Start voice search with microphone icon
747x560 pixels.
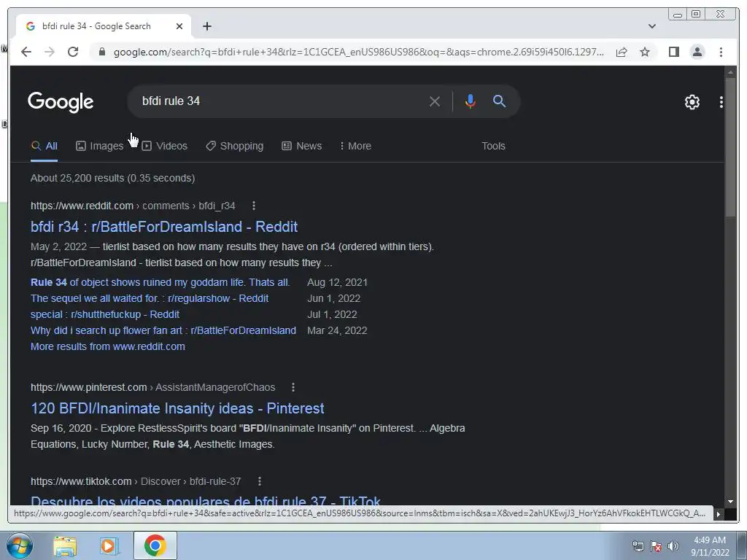[x=471, y=101]
